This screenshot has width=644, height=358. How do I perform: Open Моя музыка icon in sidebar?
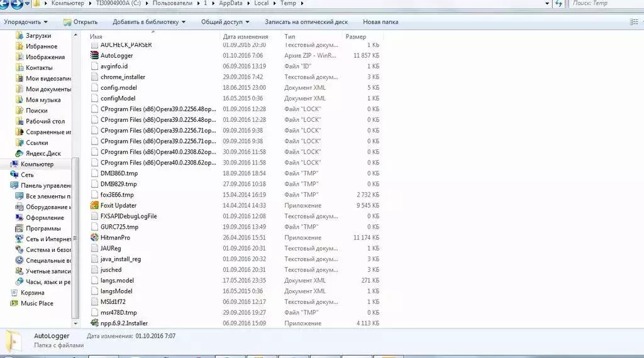click(x=19, y=100)
